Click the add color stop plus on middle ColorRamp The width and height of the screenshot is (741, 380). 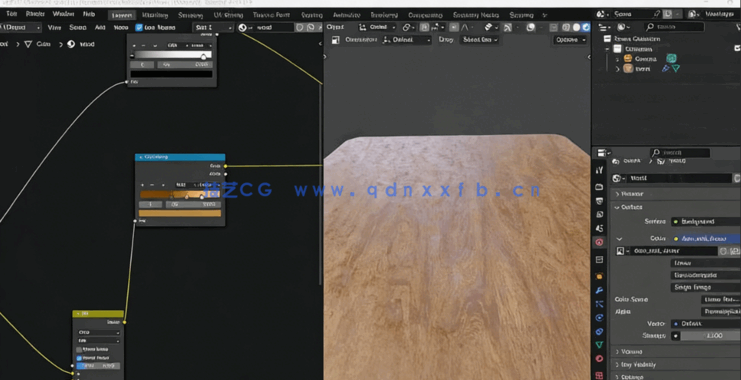click(142, 185)
